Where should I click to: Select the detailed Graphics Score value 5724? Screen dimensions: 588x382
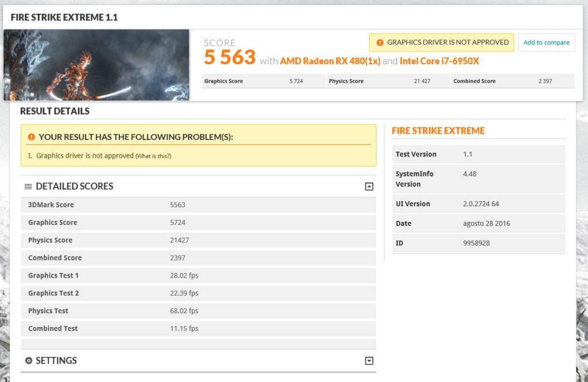(x=177, y=223)
